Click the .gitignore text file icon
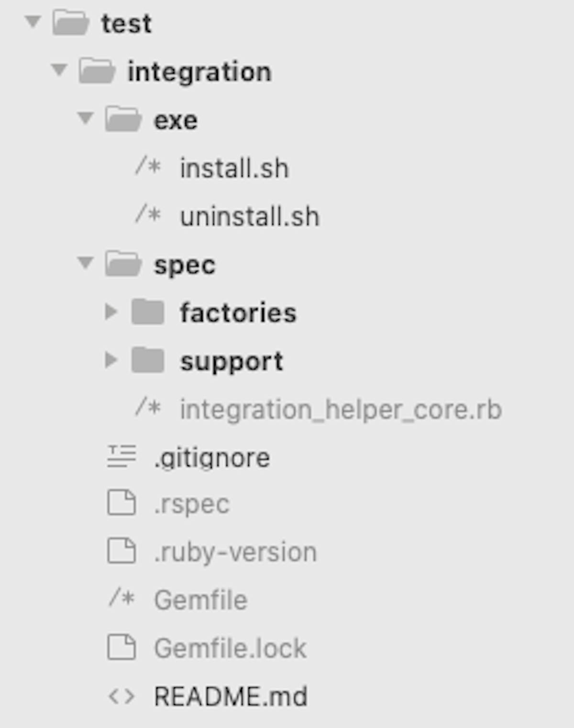The width and height of the screenshot is (574, 728). coord(121,456)
